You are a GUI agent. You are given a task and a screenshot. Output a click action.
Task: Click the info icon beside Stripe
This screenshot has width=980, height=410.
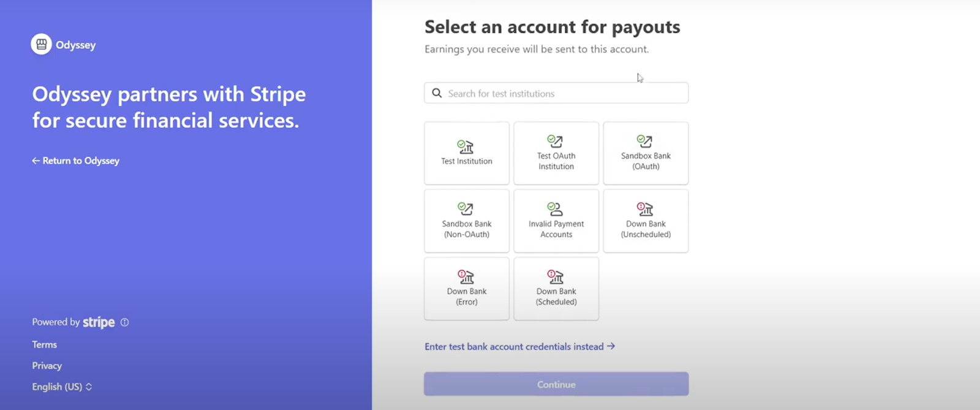click(125, 322)
